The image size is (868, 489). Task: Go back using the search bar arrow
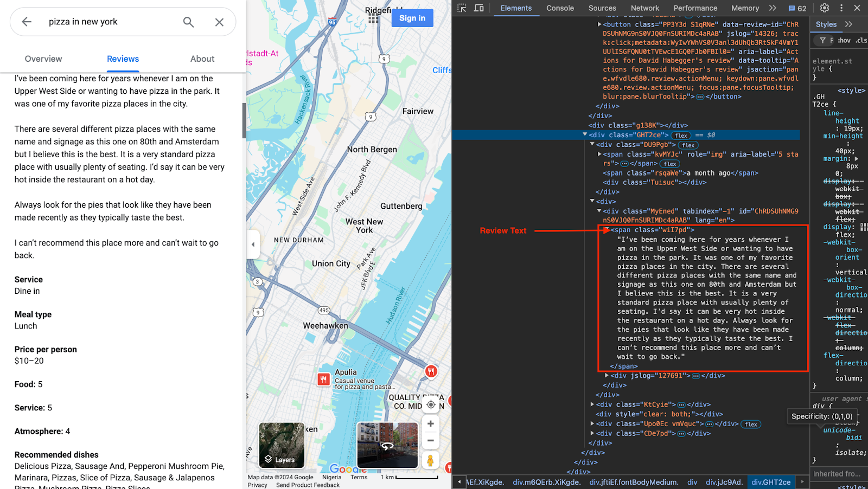point(27,22)
